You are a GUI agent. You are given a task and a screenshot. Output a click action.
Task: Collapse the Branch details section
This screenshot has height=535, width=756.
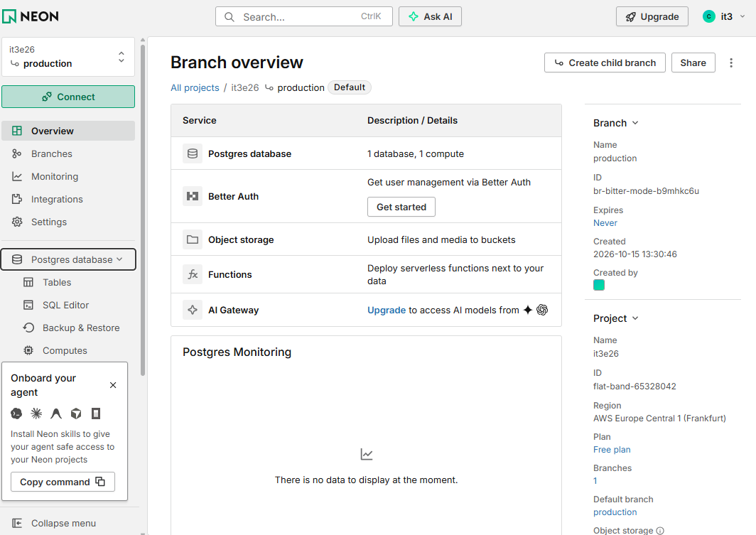(x=616, y=123)
